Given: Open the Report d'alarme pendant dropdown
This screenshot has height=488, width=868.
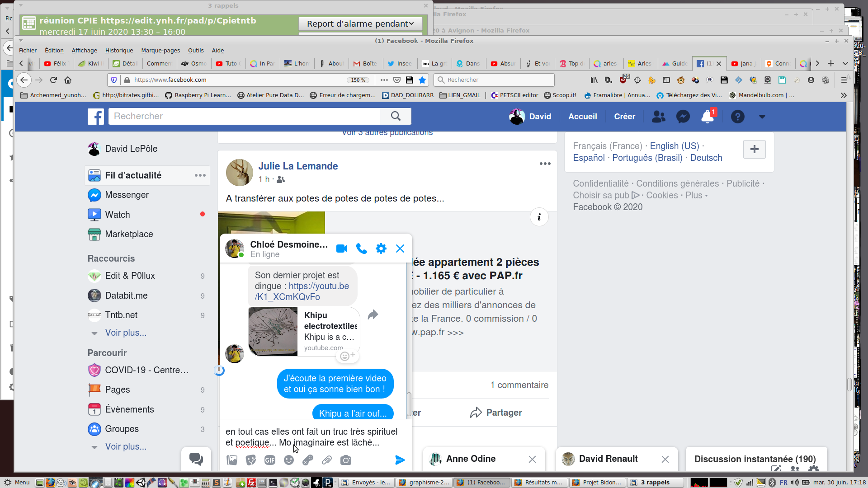Looking at the screenshot, I should (360, 23).
